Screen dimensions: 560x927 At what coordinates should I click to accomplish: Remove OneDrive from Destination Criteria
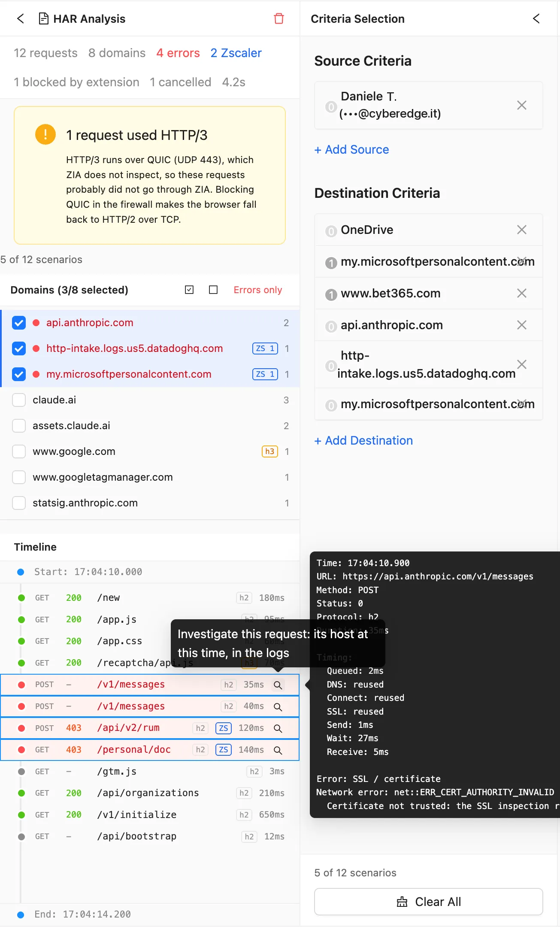pos(522,230)
